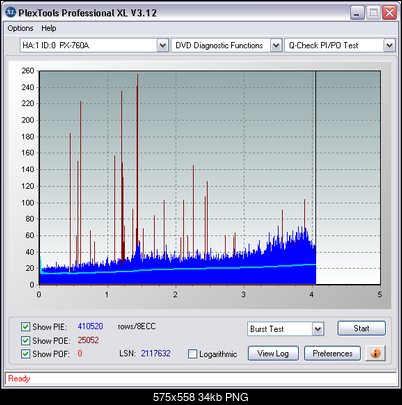Click the View Log button
Screen dimensions: 402x405
[273, 353]
